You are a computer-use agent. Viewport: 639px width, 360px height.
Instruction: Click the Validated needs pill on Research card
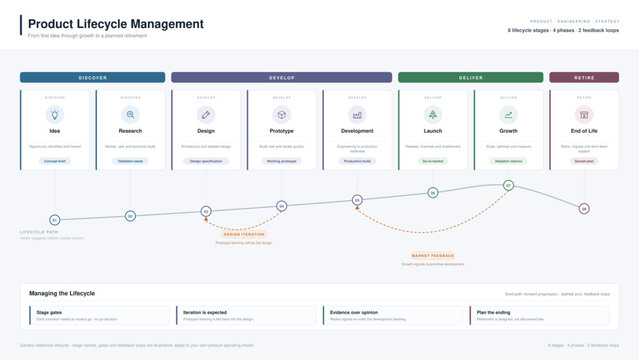(x=130, y=161)
